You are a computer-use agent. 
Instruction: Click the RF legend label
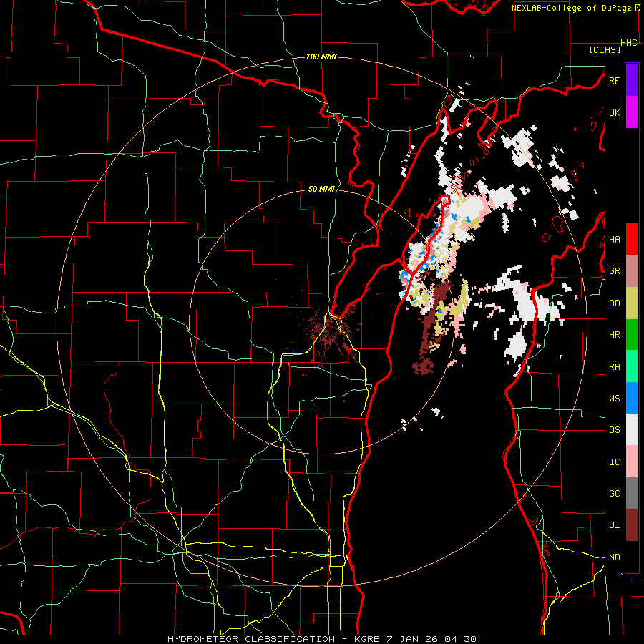(614, 80)
